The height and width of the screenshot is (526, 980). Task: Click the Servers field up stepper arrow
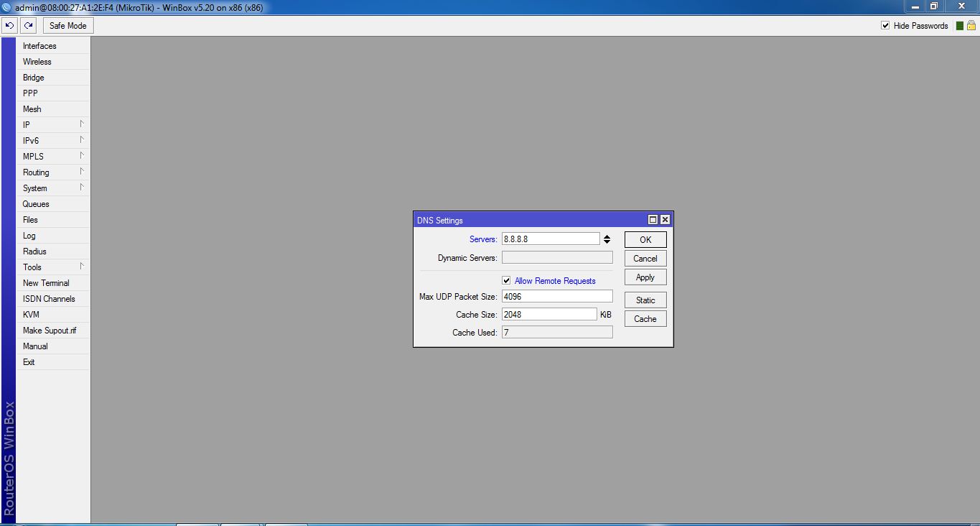(x=607, y=235)
